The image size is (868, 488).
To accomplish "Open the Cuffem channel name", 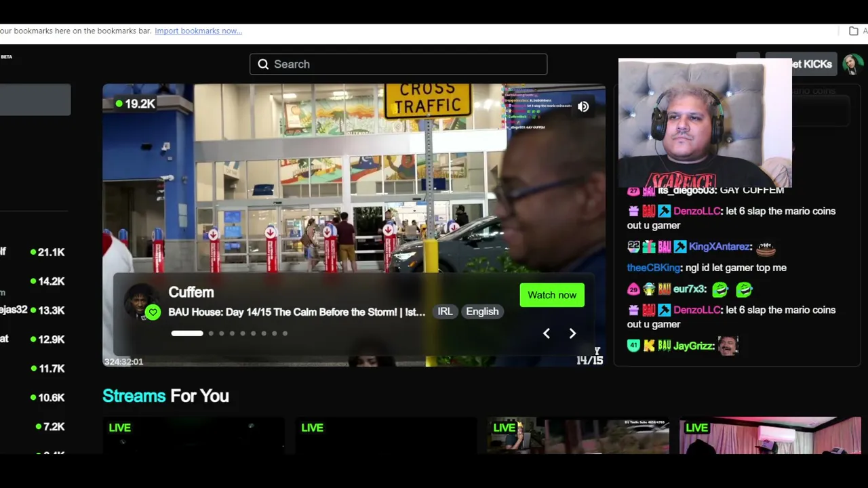I will [x=191, y=292].
